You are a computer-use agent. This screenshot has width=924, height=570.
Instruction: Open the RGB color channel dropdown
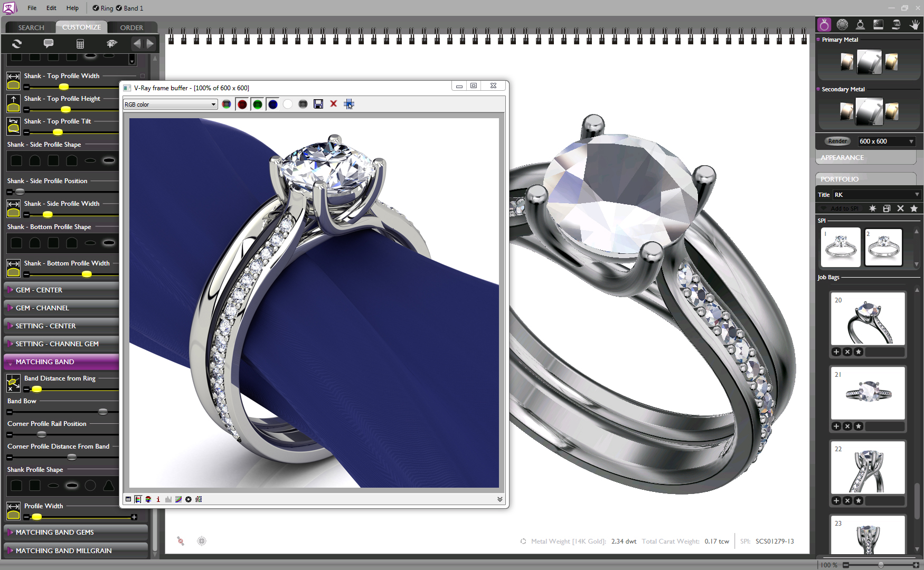coord(170,104)
